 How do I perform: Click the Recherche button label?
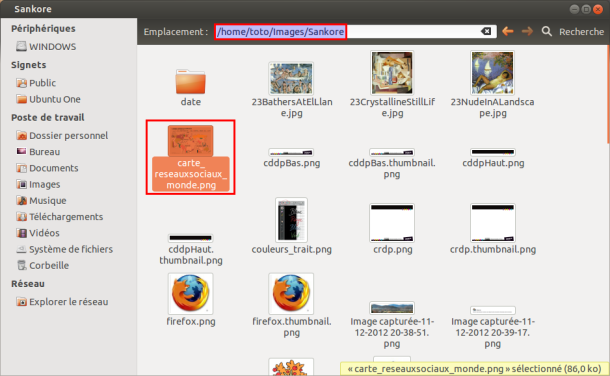pos(582,32)
